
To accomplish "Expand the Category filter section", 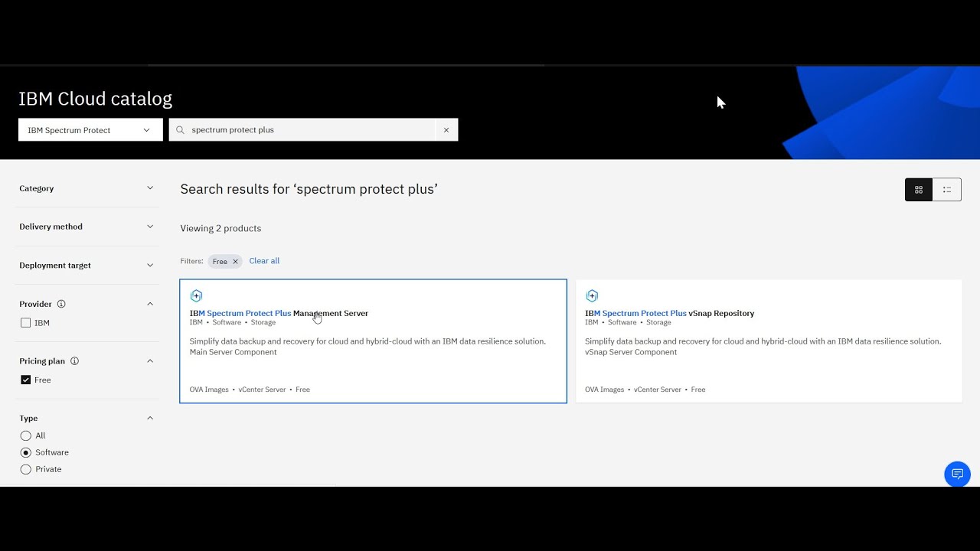I will click(x=87, y=188).
